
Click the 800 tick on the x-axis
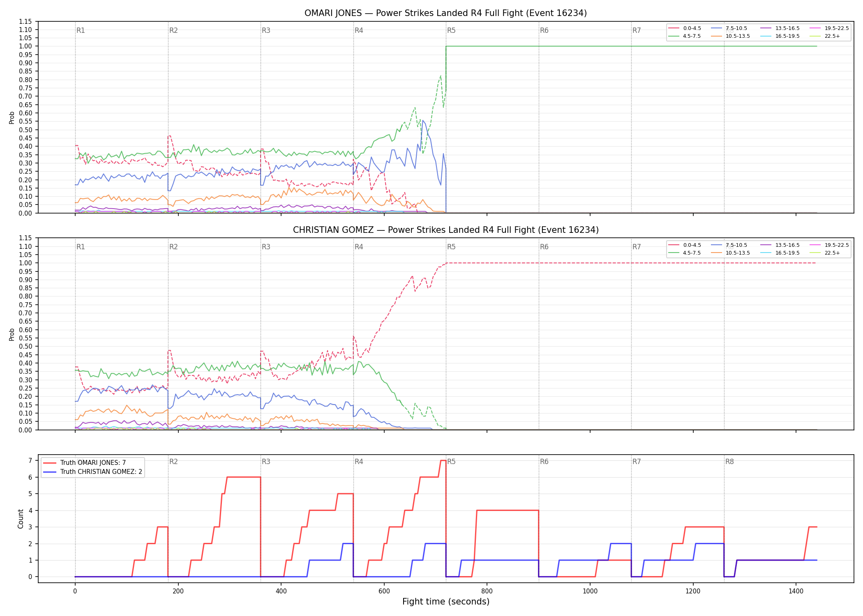[x=487, y=591]
